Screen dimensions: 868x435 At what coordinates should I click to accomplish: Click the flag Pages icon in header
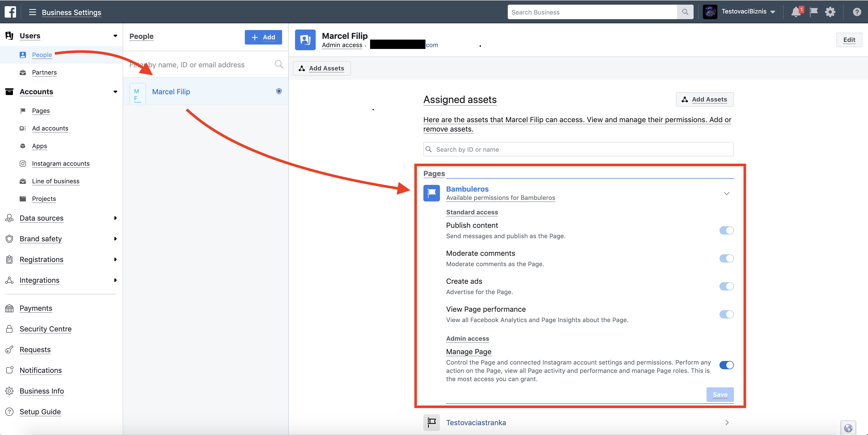(x=813, y=12)
